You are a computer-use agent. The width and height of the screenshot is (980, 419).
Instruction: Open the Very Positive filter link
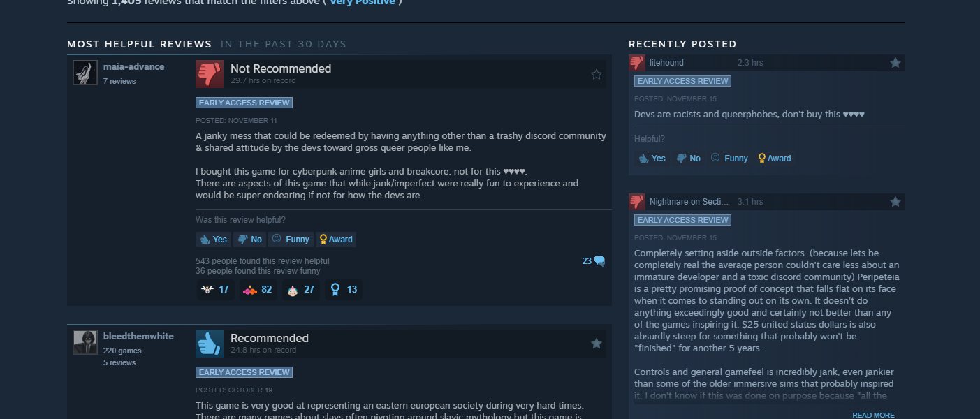[x=362, y=2]
